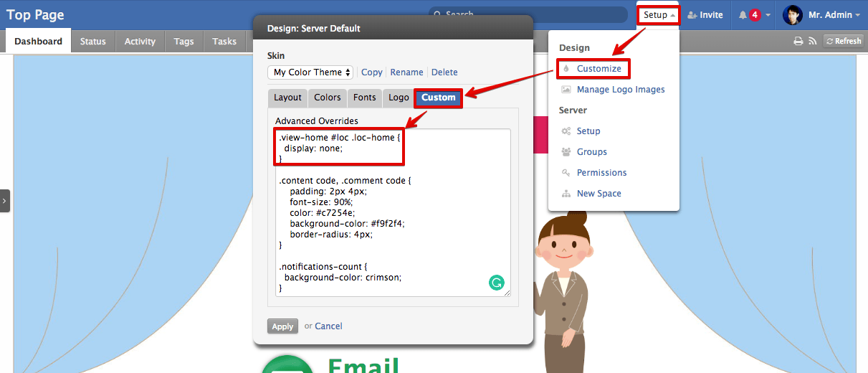868x373 pixels.
Task: Select the Activity tab
Action: [x=140, y=42]
